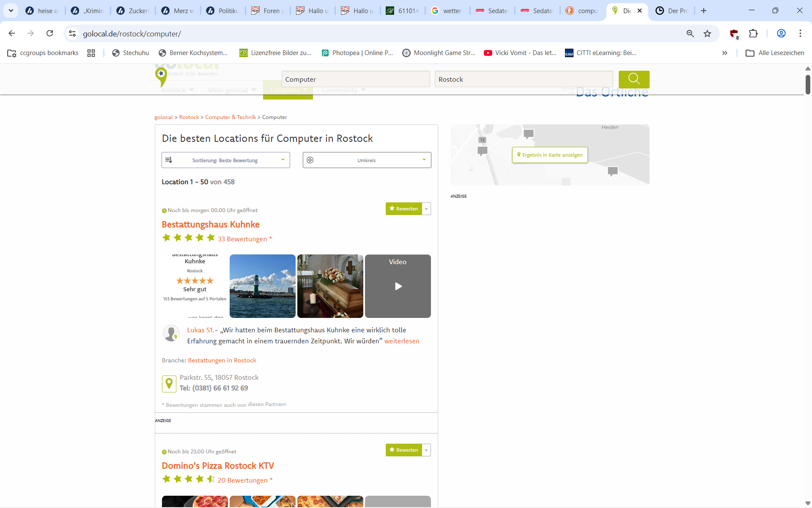Click the Rostock location input field
The height and width of the screenshot is (508, 812).
523,79
